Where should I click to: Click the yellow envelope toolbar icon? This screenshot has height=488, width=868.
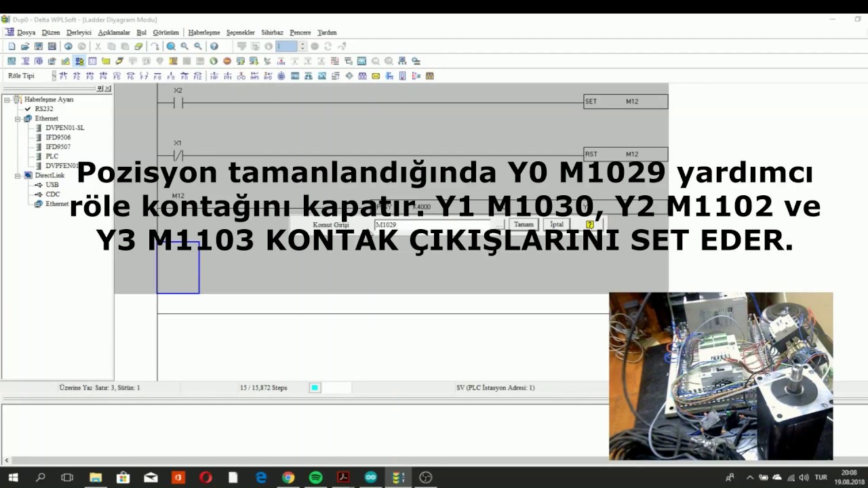[x=376, y=76]
